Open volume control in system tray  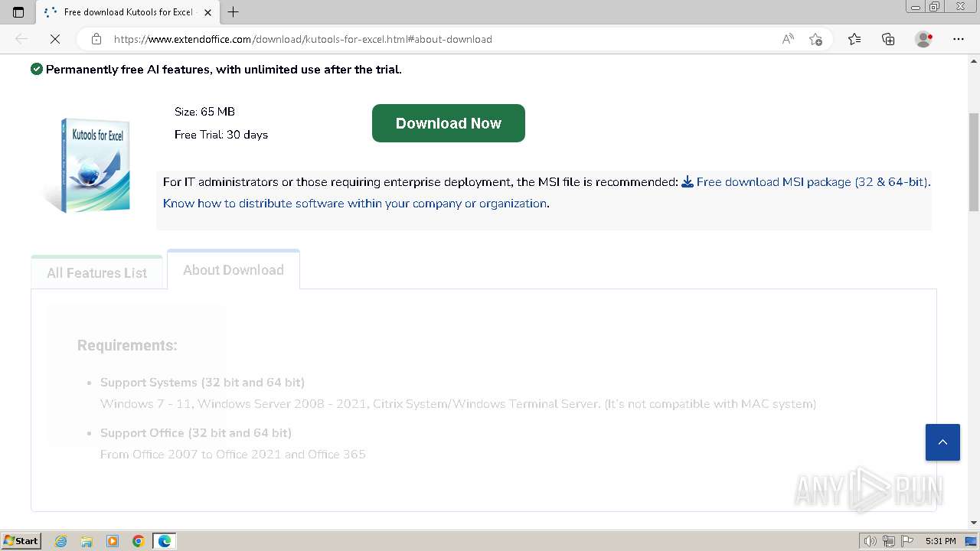pyautogui.click(x=871, y=541)
